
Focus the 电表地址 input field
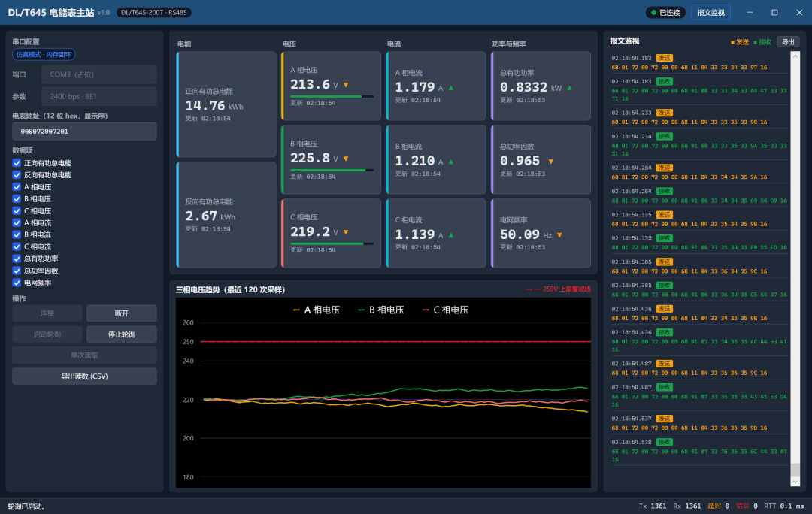point(84,132)
